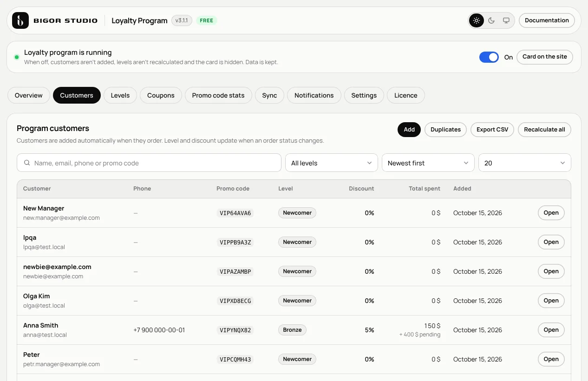588x381 pixels.
Task: Click the Card on the site button
Action: tap(545, 57)
